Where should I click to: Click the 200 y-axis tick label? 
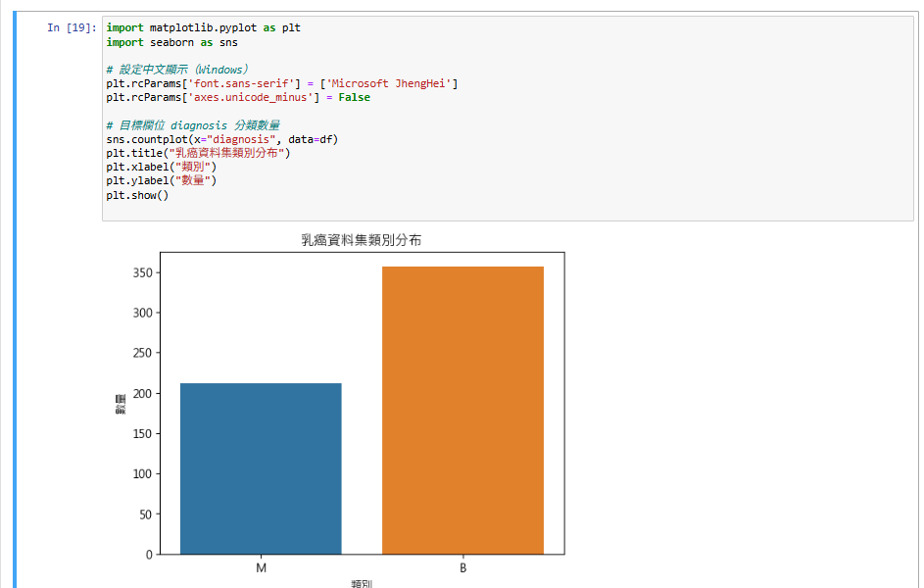pyautogui.click(x=143, y=394)
